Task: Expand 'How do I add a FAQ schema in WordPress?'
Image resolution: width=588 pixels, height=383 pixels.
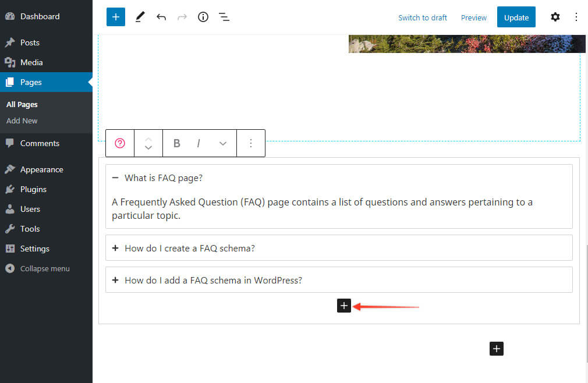Action: point(115,280)
